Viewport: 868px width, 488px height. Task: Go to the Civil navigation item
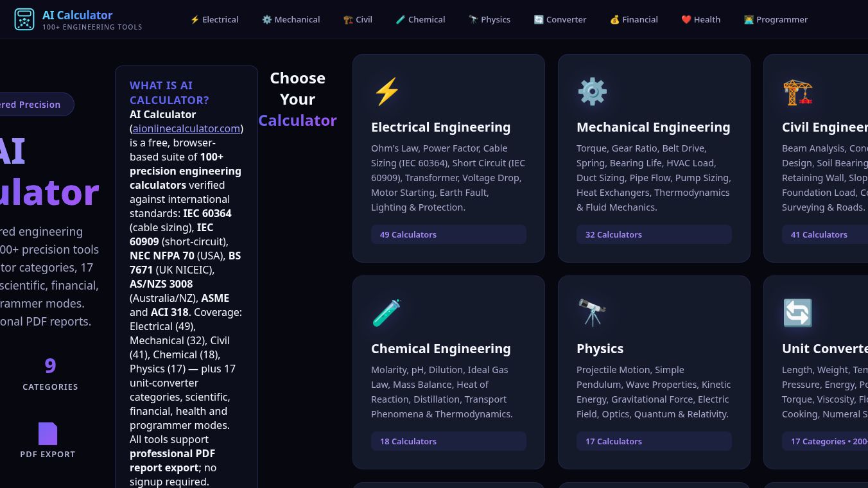point(358,19)
